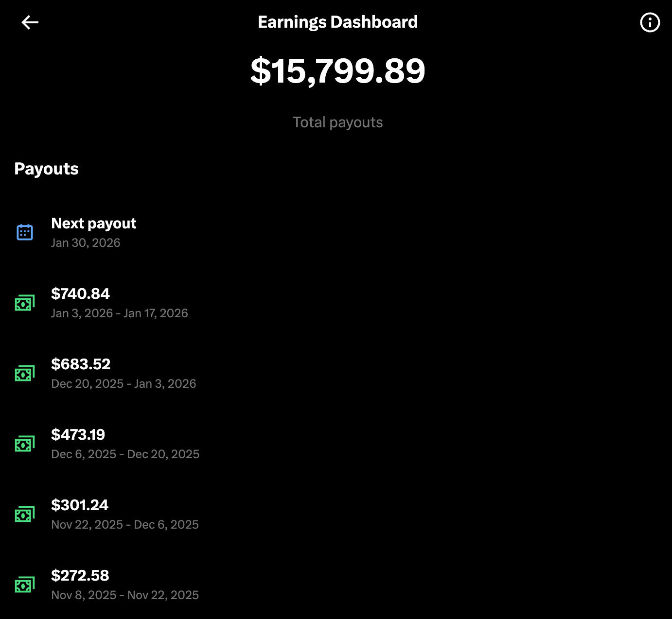This screenshot has height=619, width=672.
Task: Click the Jan 3, 2026 - Jan 17, 2026 range
Action: click(120, 313)
